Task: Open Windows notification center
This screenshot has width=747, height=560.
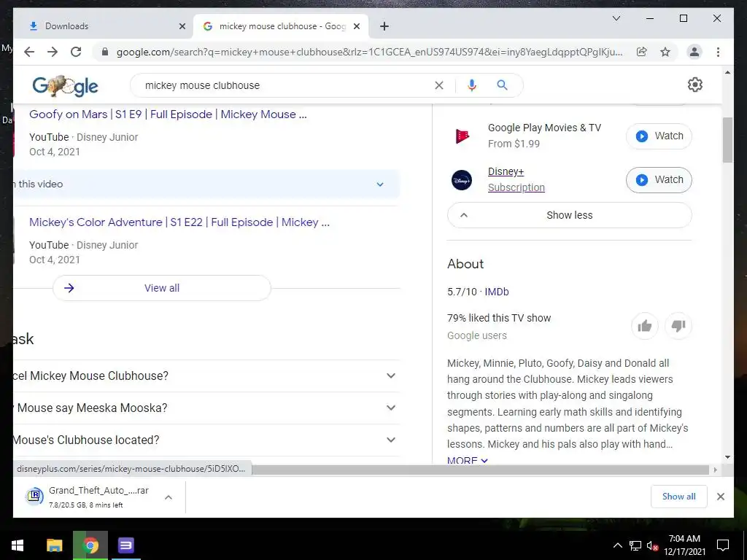Action: (x=723, y=545)
